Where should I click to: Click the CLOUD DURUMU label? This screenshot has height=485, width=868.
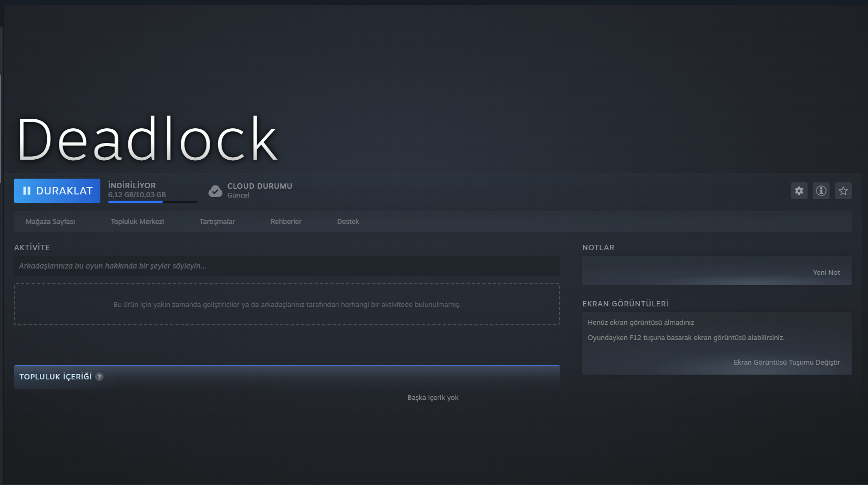click(x=260, y=186)
